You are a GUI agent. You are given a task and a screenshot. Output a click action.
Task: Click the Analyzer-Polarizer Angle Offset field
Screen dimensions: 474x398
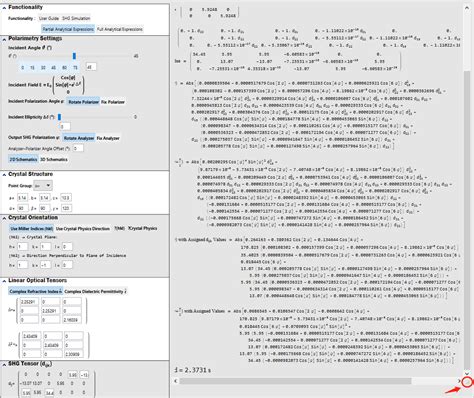click(x=78, y=148)
